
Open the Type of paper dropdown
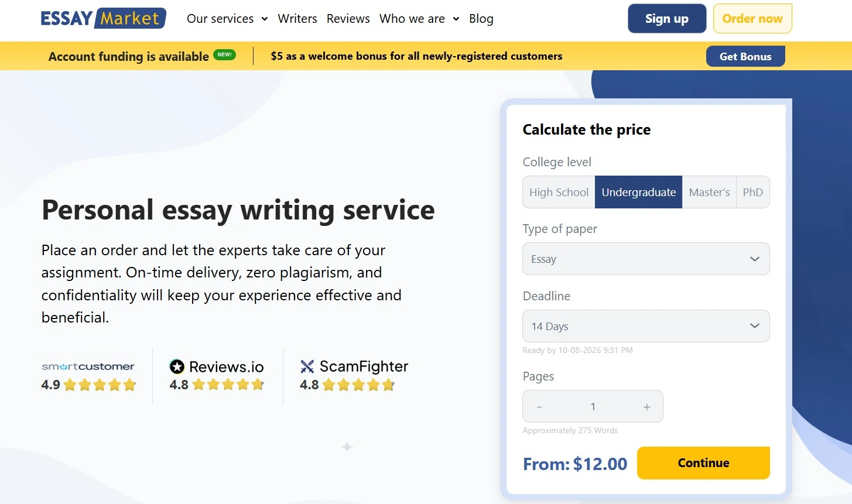(x=646, y=259)
